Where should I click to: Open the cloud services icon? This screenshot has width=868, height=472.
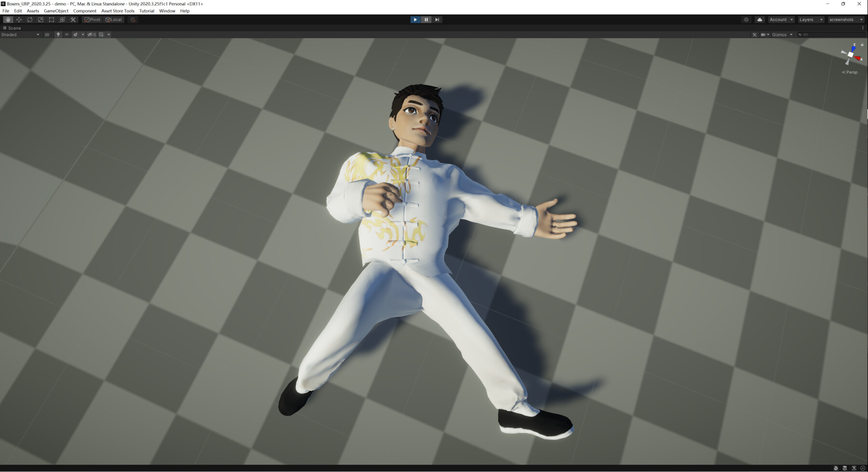(x=760, y=20)
